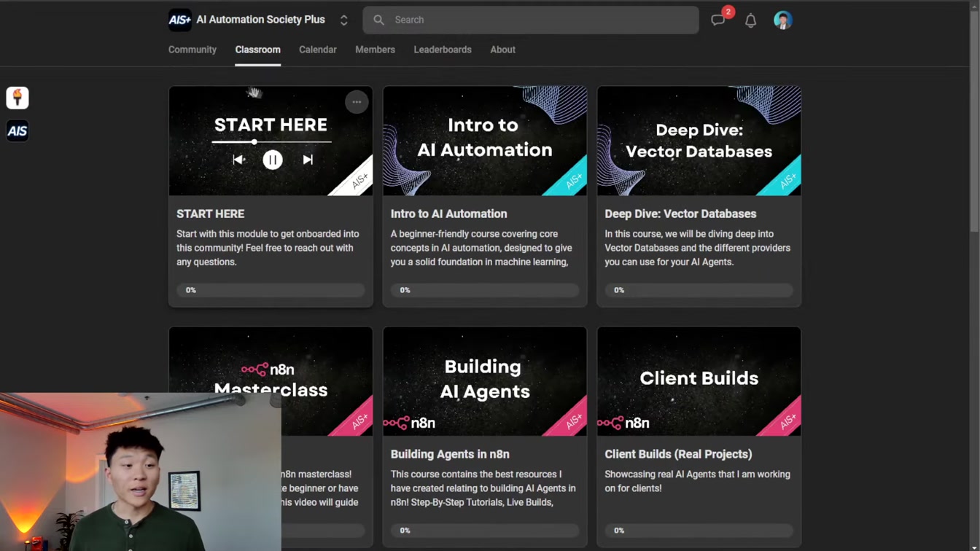Click the Vector Databases course description
This screenshot has height=551, width=980.
(x=697, y=248)
